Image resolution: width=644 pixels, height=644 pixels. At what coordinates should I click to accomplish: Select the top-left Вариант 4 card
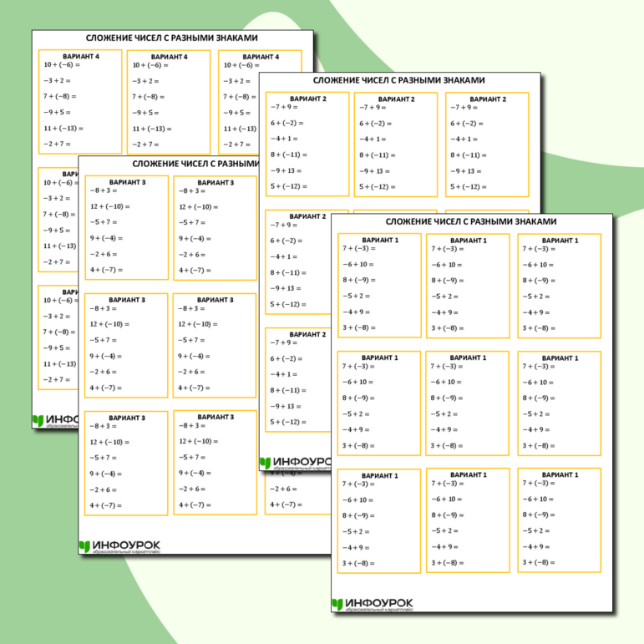[x=80, y=101]
